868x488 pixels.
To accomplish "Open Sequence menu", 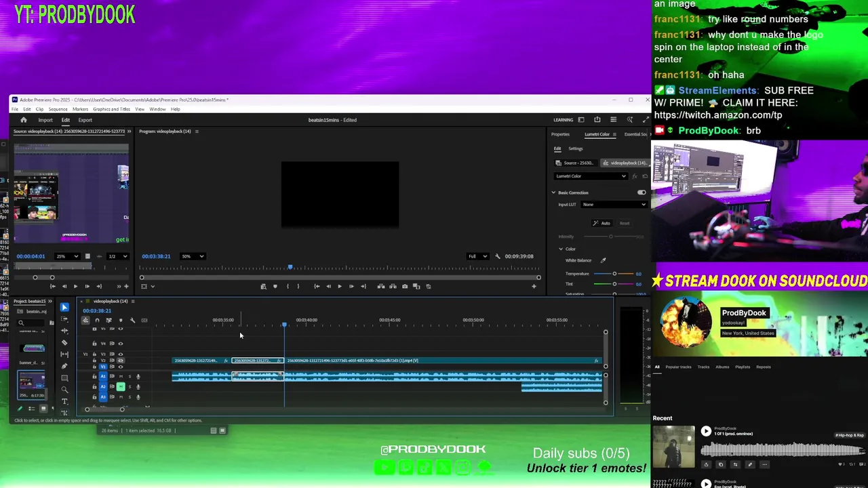I will (58, 109).
